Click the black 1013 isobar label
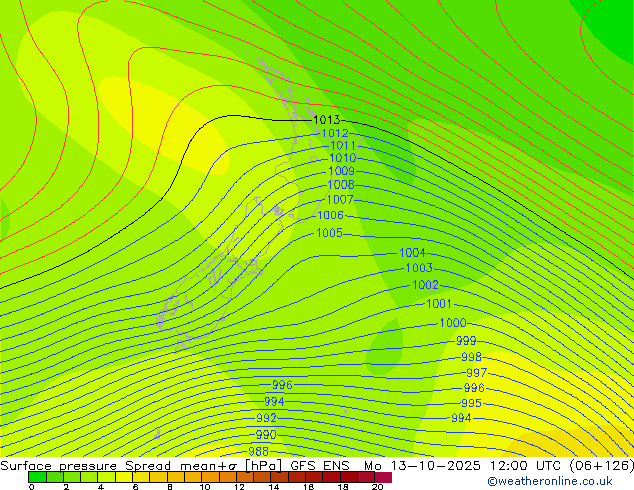The image size is (634, 490). coord(327,120)
